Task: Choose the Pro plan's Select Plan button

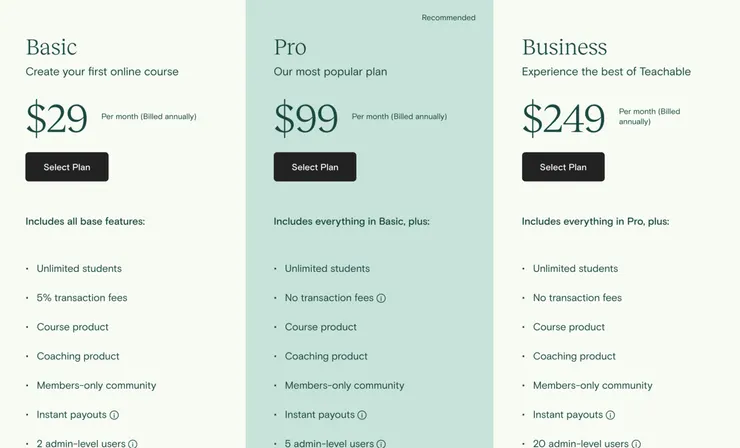Action: click(315, 167)
